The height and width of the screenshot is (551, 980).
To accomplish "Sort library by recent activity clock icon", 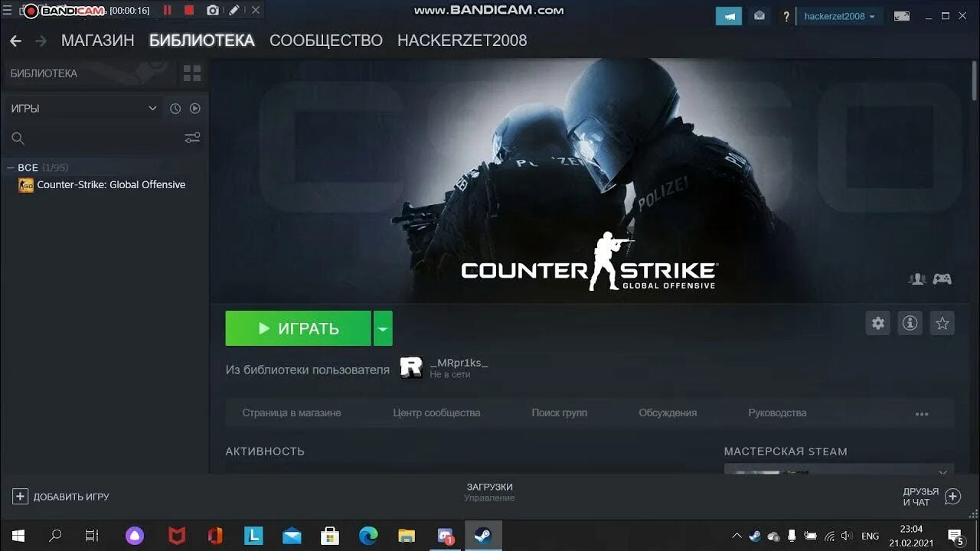I will (x=175, y=109).
